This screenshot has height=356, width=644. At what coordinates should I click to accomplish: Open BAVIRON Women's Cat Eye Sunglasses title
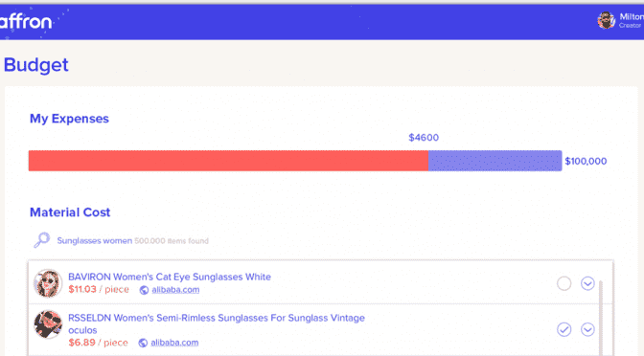click(x=170, y=277)
